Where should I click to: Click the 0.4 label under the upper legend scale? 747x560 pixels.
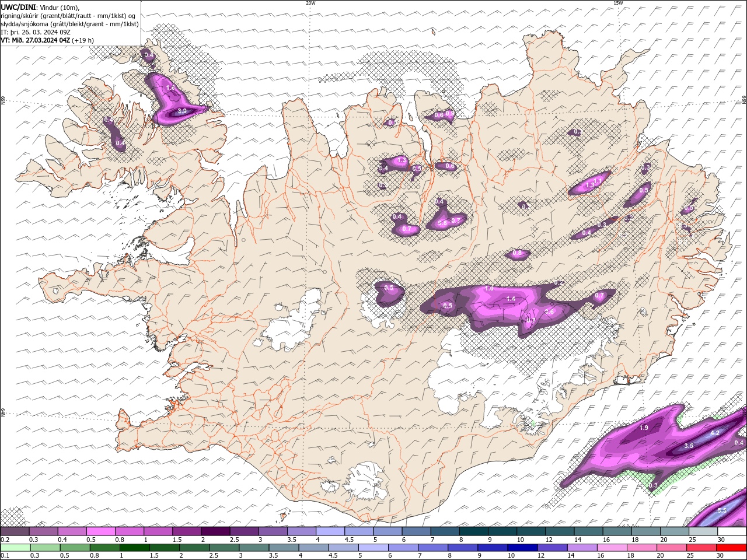point(62,540)
